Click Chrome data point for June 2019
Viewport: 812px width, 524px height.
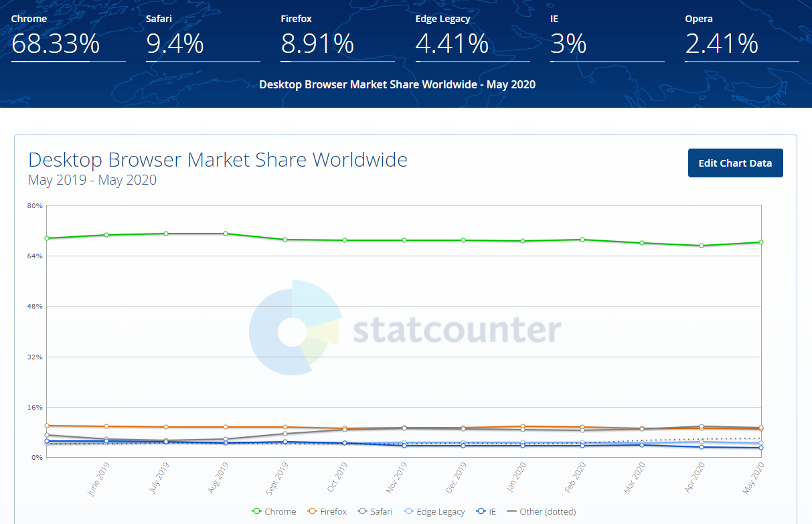point(106,235)
